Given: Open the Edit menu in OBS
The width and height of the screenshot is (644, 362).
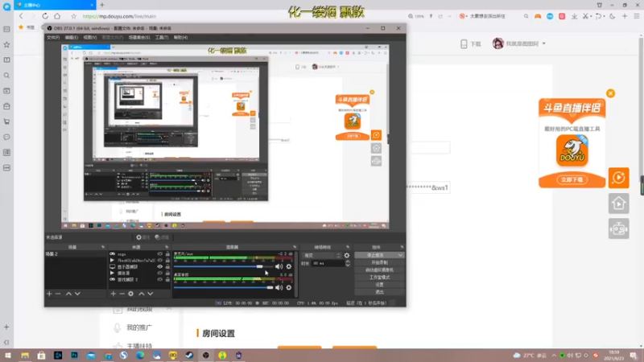Looking at the screenshot, I should (72, 37).
